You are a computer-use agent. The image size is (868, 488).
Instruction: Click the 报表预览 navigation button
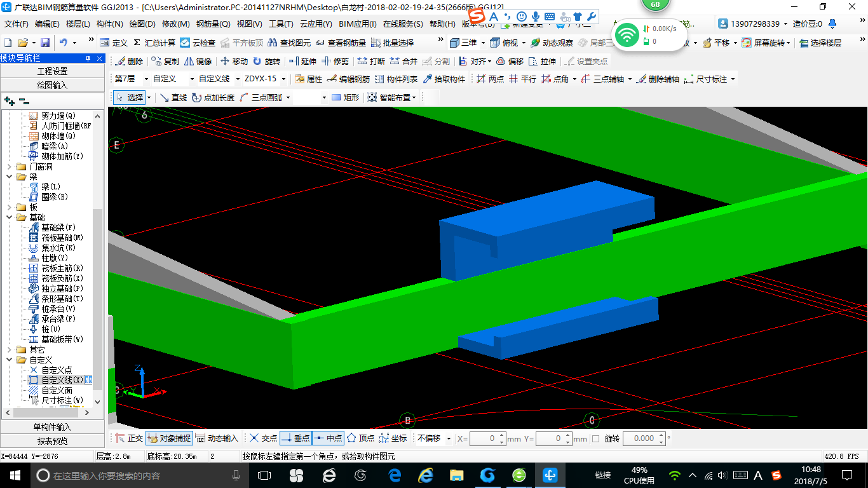point(52,440)
